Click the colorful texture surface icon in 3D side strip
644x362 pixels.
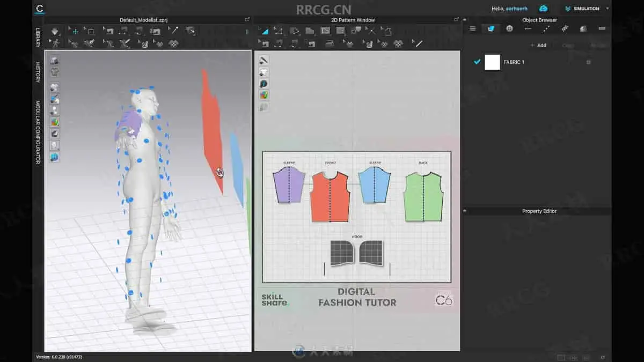[55, 122]
